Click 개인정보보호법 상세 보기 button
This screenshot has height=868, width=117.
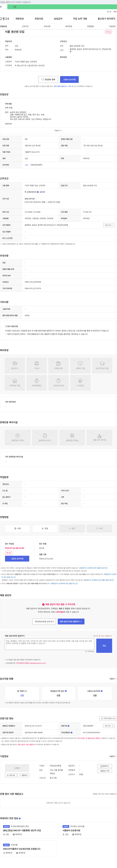coord(44,621)
